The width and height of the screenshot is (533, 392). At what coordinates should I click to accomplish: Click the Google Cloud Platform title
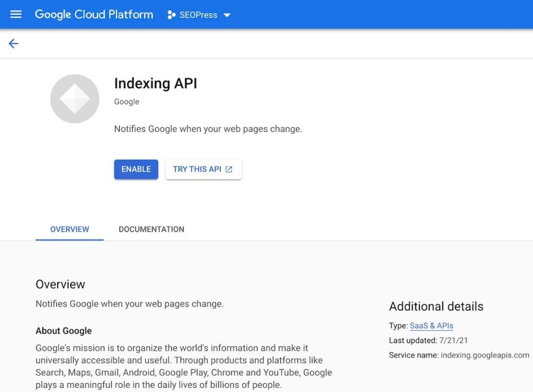point(94,15)
